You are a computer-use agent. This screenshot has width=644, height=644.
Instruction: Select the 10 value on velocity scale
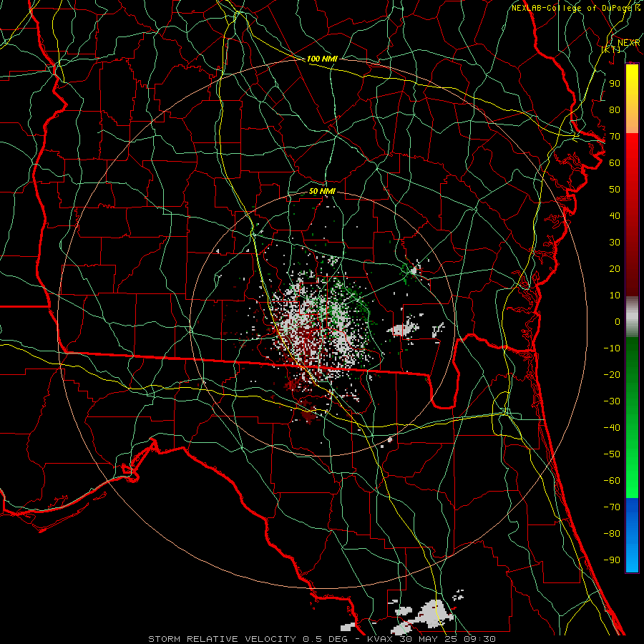tap(615, 296)
